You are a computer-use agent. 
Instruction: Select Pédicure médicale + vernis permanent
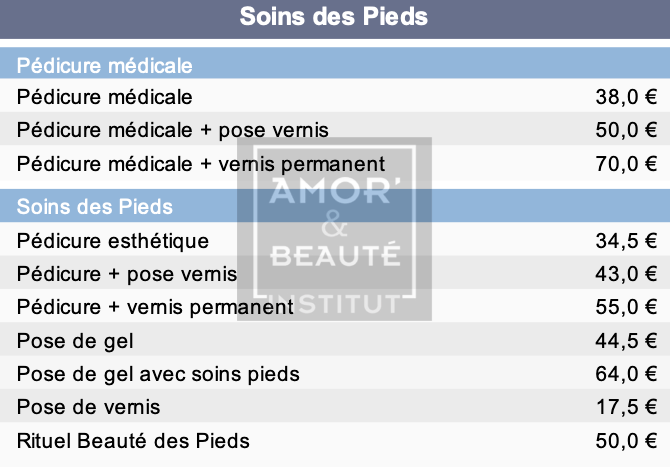pyautogui.click(x=201, y=164)
